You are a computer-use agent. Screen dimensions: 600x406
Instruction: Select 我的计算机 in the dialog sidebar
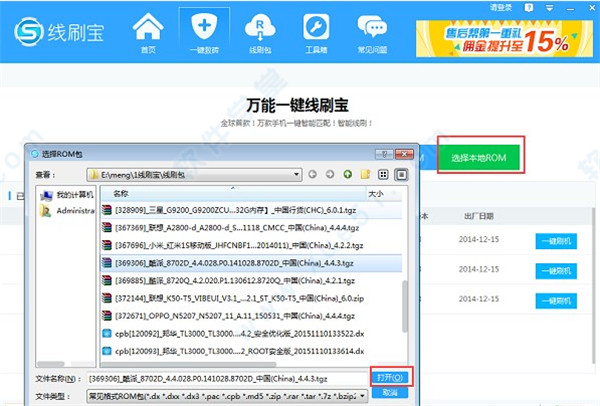(67, 195)
